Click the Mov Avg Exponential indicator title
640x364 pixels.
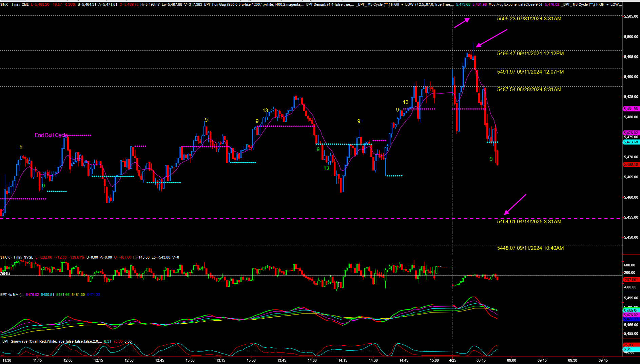pyautogui.click(x=515, y=5)
